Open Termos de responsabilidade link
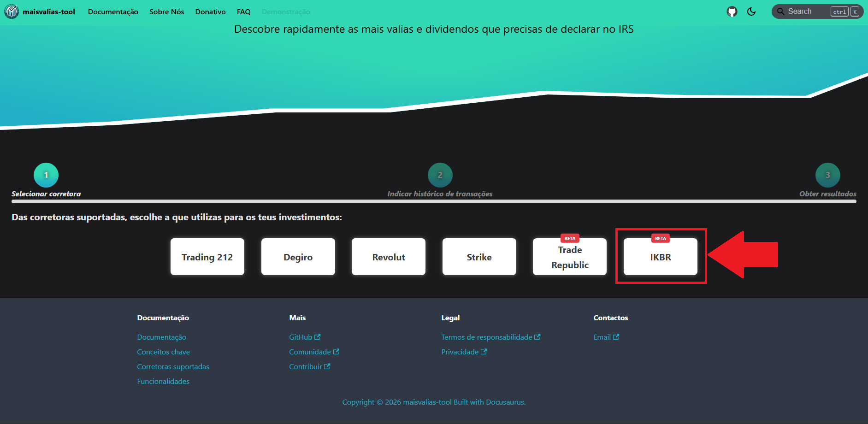Viewport: 868px width, 424px height. (490, 337)
